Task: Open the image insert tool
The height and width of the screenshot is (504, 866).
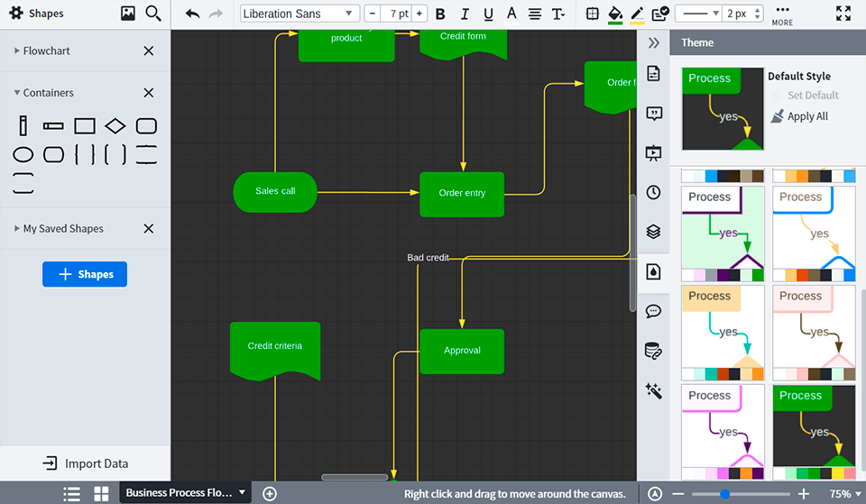Action: (128, 14)
